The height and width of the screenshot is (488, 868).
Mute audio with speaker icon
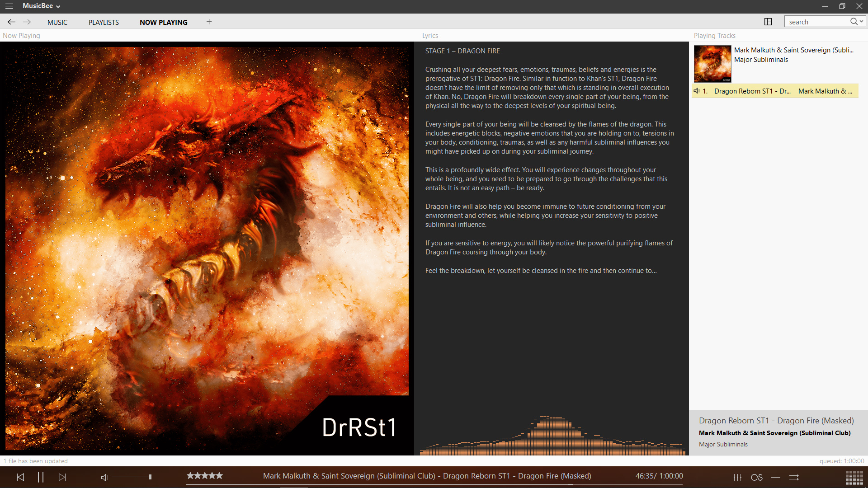coord(104,477)
